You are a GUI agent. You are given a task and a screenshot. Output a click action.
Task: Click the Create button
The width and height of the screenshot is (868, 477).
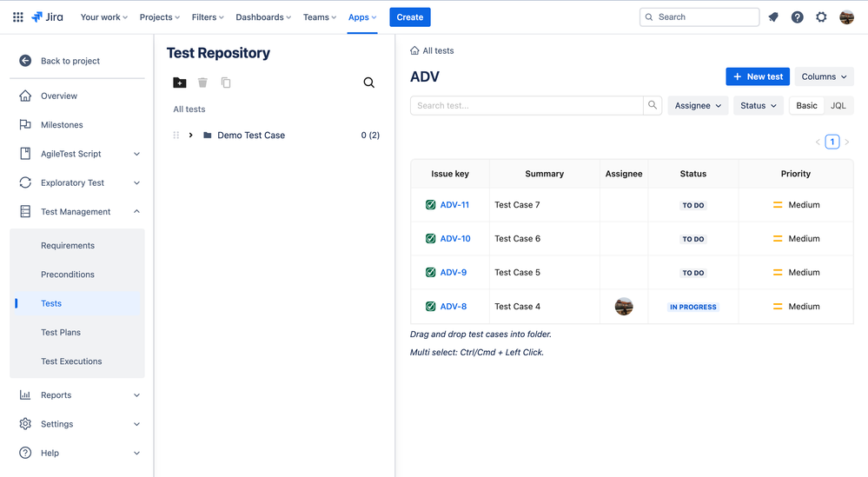click(x=409, y=17)
